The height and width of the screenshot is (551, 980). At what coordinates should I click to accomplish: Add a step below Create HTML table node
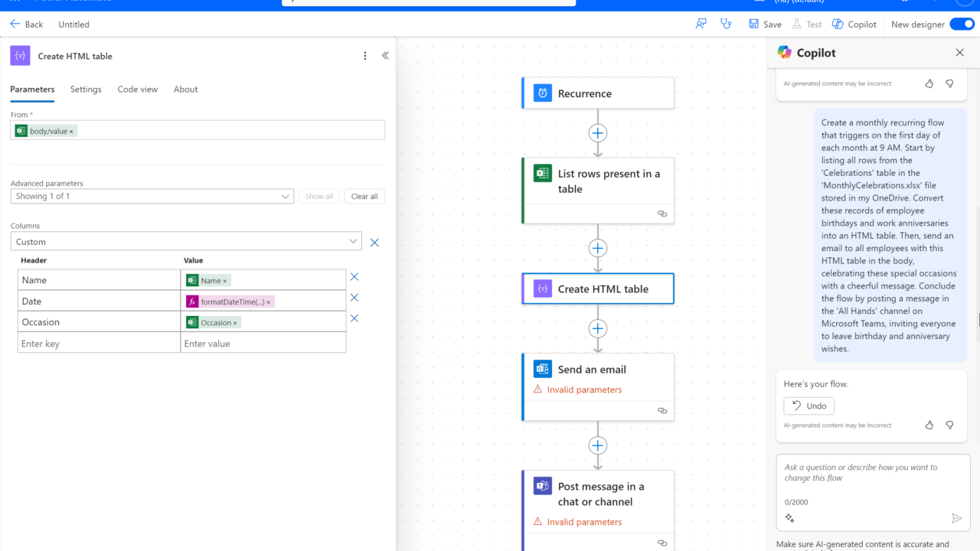[x=598, y=328]
